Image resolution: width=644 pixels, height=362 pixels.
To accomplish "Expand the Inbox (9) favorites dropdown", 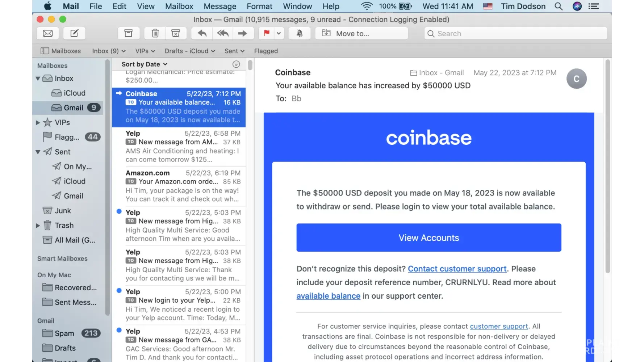I will tap(109, 51).
